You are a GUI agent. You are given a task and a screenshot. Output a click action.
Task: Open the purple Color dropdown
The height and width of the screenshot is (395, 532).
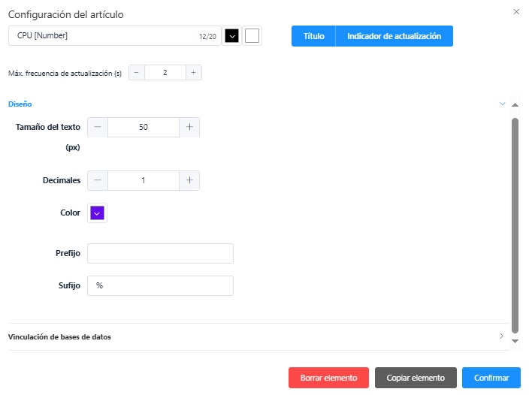pos(97,213)
